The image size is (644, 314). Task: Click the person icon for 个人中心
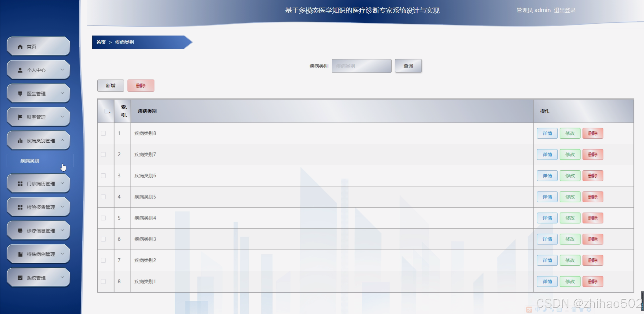click(20, 70)
